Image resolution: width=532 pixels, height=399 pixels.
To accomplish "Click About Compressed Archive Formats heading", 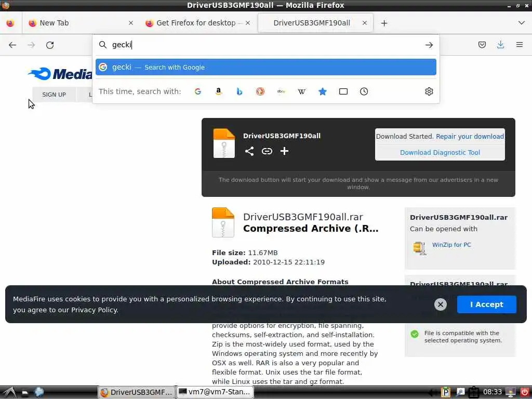I will pos(280,282).
